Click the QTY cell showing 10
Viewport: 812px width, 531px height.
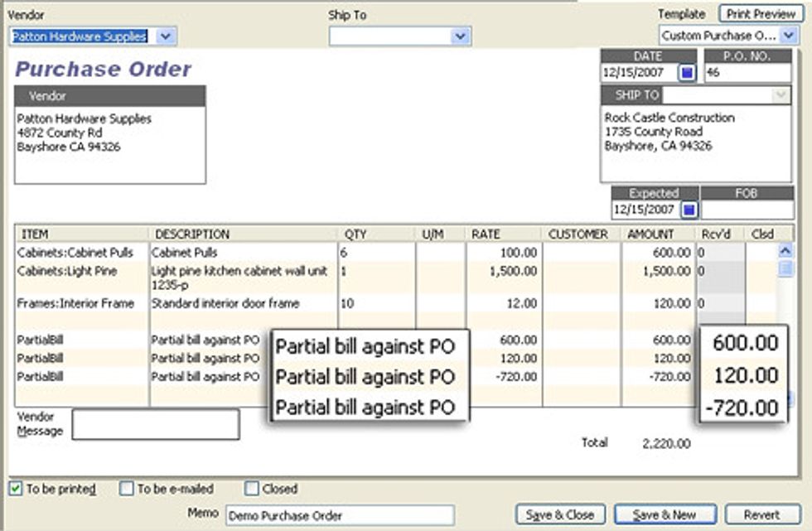tap(376, 304)
